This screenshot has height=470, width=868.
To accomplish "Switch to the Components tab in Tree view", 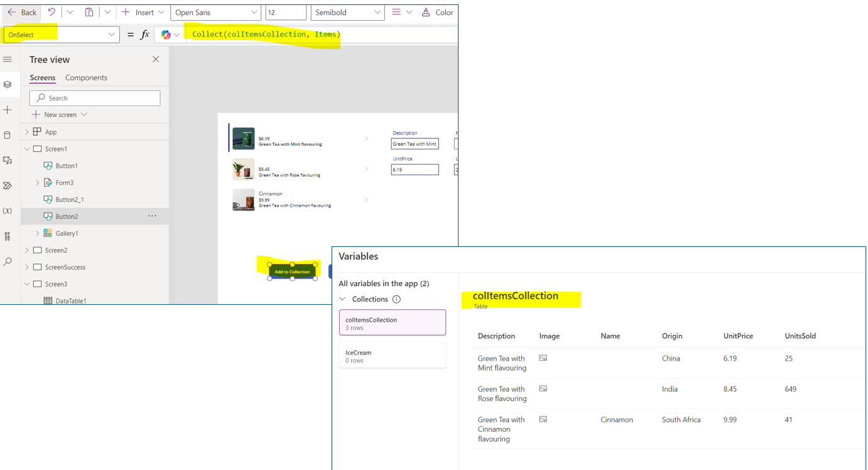I will [85, 77].
